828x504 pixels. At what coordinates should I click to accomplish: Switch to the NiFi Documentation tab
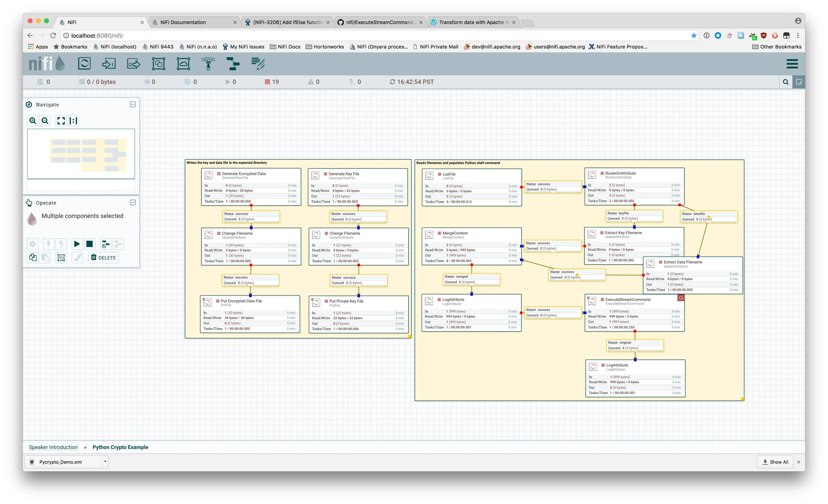click(x=183, y=22)
